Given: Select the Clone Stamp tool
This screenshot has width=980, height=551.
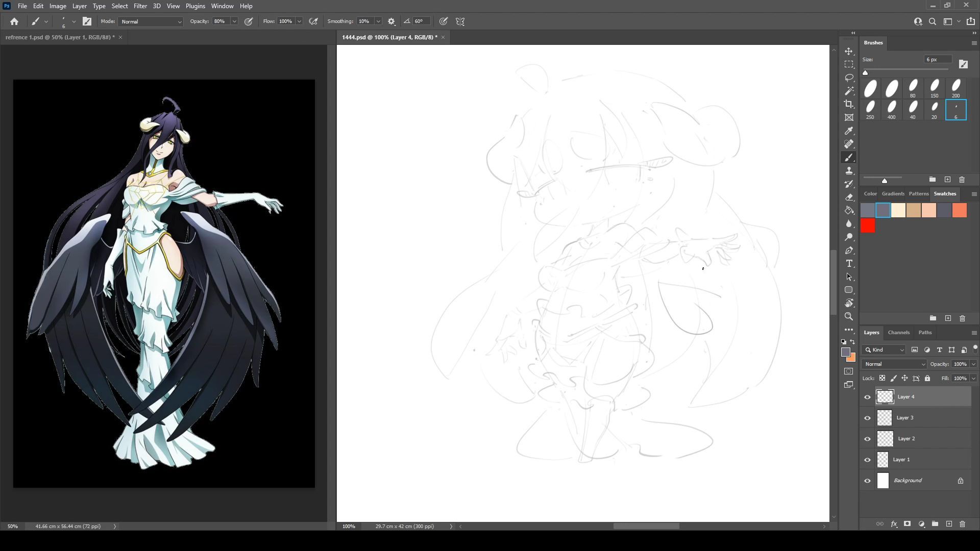Looking at the screenshot, I should pos(849,170).
